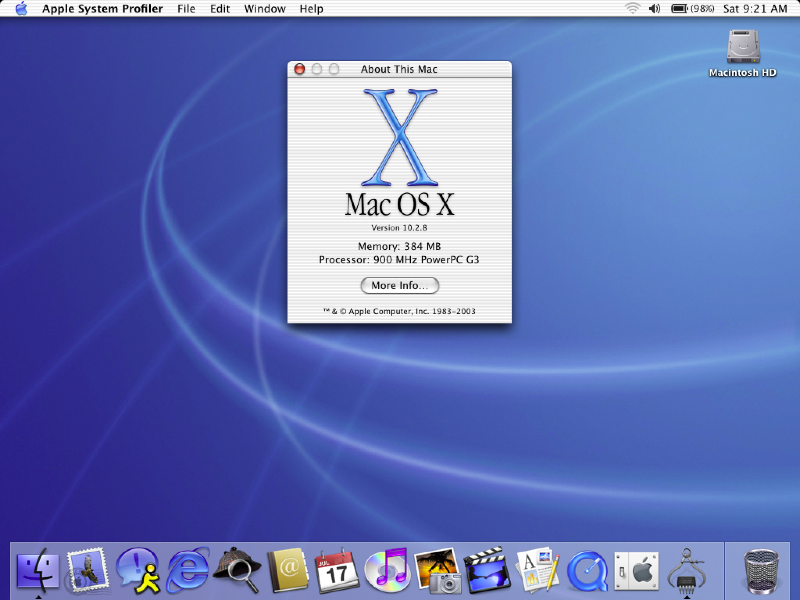Viewport: 800px width, 600px height.
Task: Open the Help menu
Action: 311,9
